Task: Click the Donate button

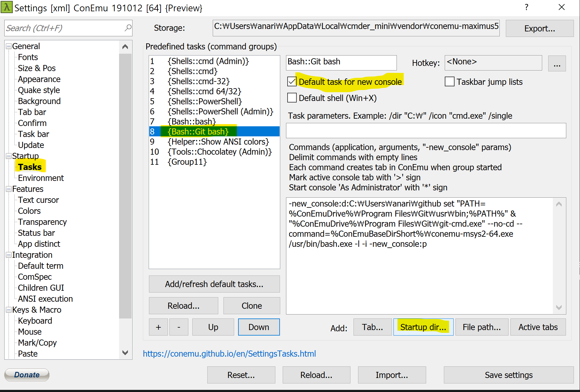Action: point(27,375)
